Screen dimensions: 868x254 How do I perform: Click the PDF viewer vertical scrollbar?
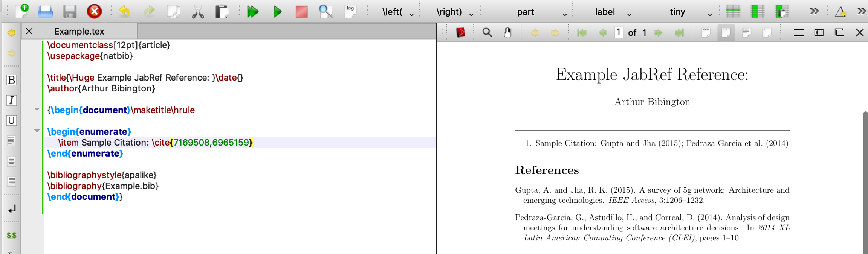coord(865,181)
